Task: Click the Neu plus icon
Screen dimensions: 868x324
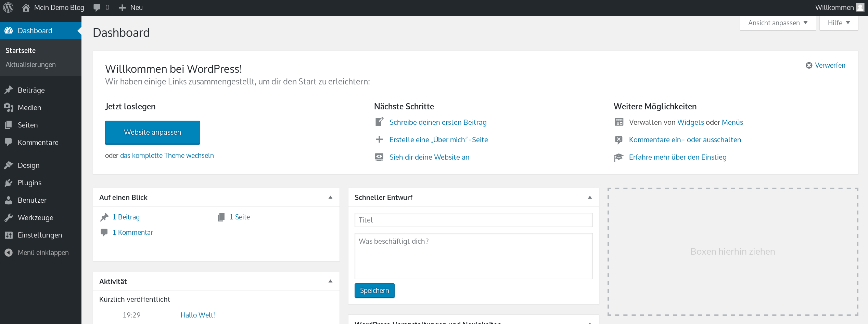Action: tap(122, 7)
